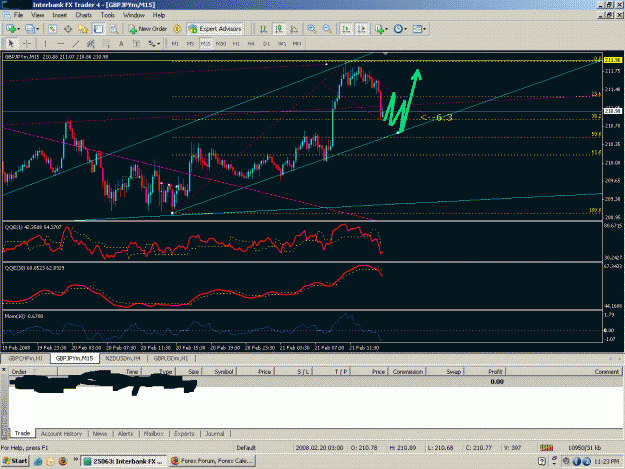The height and width of the screenshot is (469, 625).
Task: Close the Terminal panel with X
Action: point(4,370)
